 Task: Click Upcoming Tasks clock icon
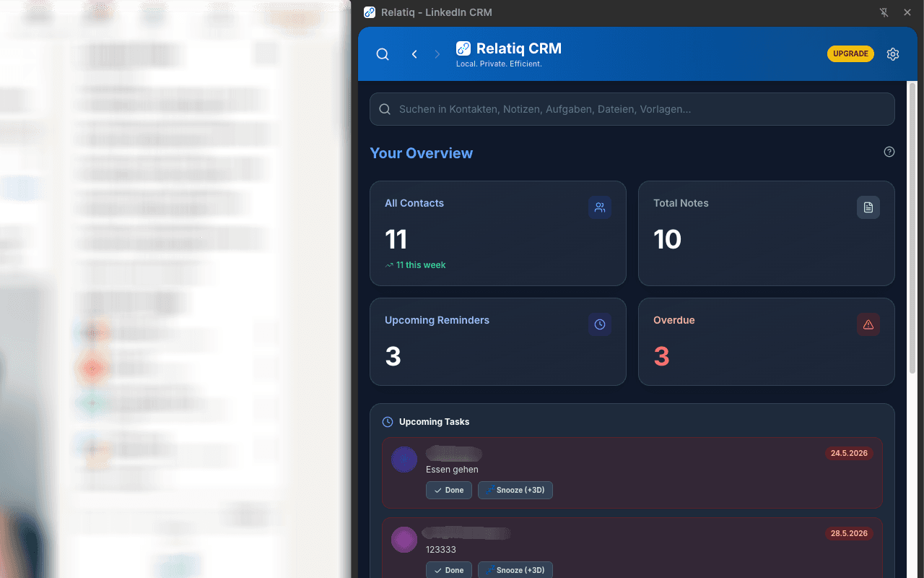click(388, 422)
